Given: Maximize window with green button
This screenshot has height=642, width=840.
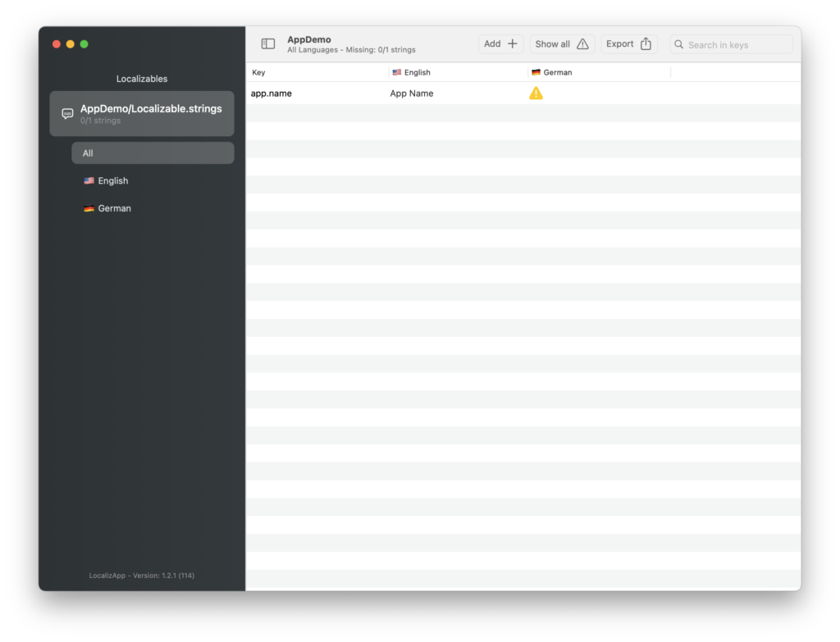Looking at the screenshot, I should coord(84,44).
